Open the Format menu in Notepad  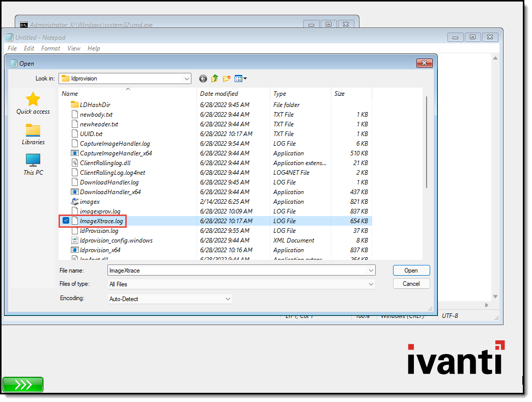pyautogui.click(x=50, y=48)
